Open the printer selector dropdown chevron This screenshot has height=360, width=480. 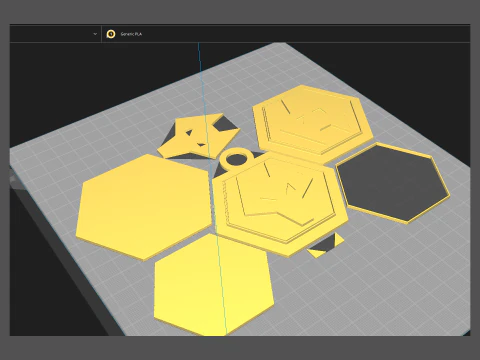click(x=95, y=34)
